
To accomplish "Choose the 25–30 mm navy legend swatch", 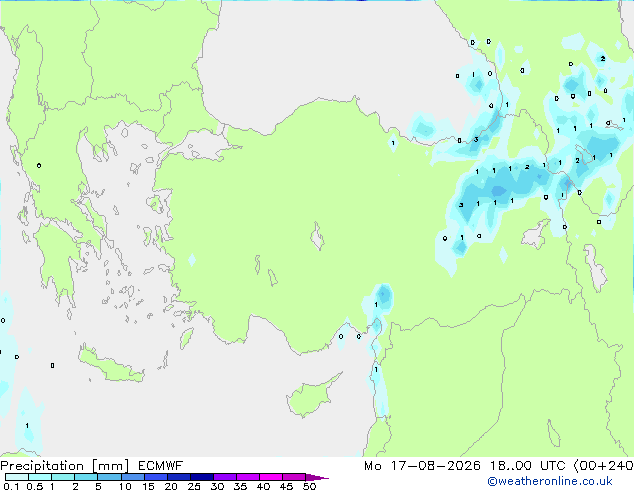I will pyautogui.click(x=201, y=477).
